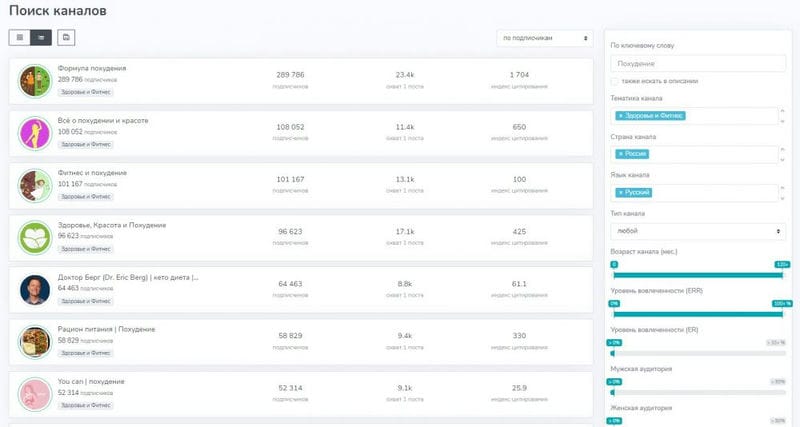
Task: Open avatar of Здоровье, Красота и Похудение
Action: click(35, 238)
